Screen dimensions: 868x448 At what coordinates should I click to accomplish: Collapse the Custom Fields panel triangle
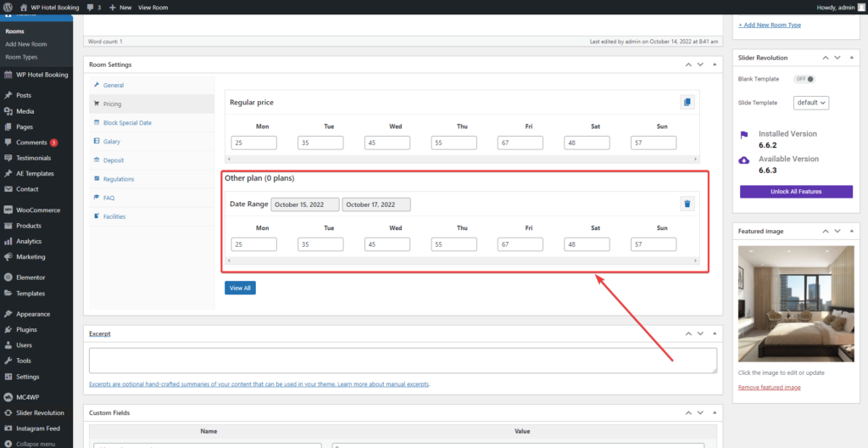(x=714, y=413)
